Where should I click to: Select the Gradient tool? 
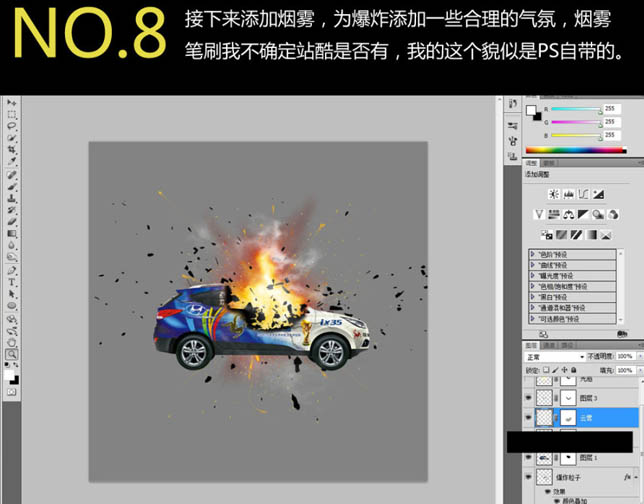12,234
